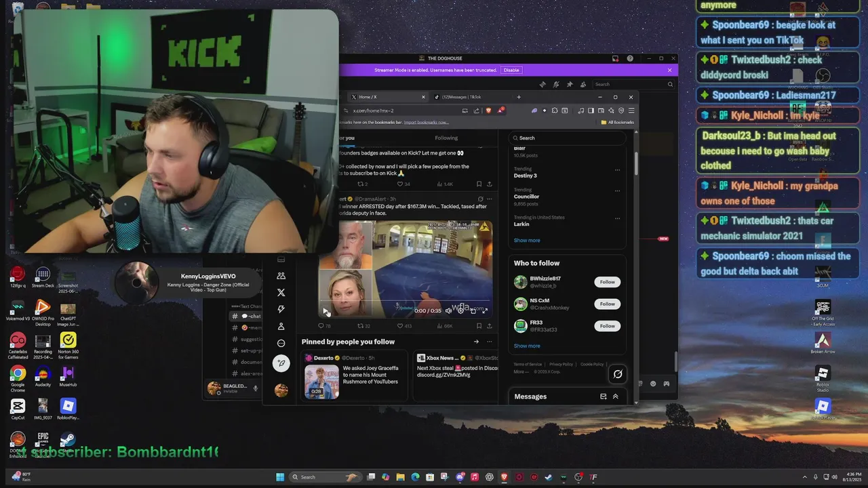Open Discord help question mark icon
The width and height of the screenshot is (868, 488).
pyautogui.click(x=630, y=58)
